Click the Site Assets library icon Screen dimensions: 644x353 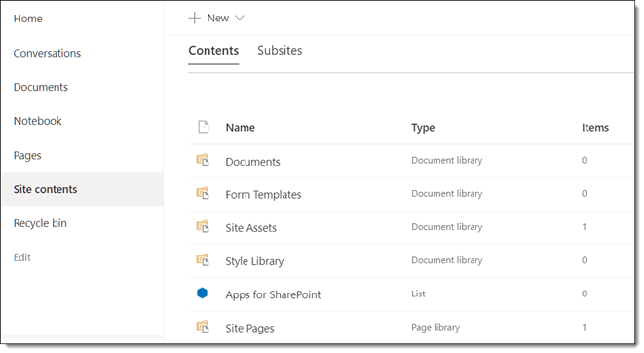203,226
